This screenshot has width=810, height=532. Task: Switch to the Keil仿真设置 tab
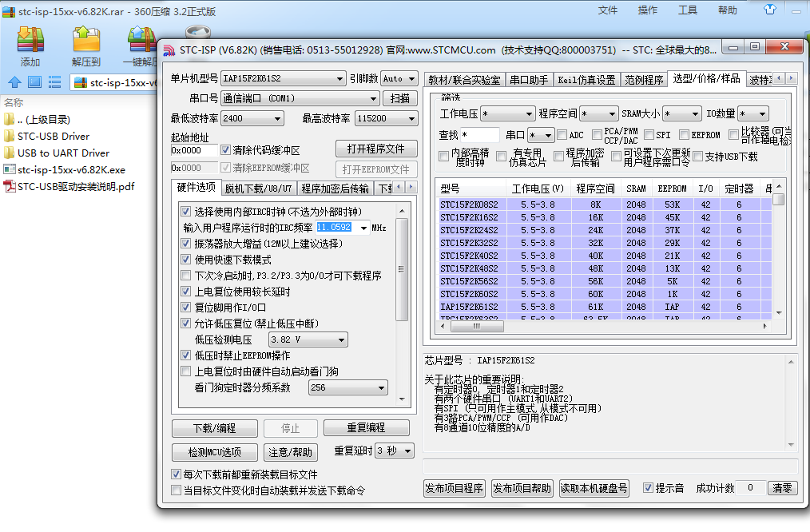[586, 80]
